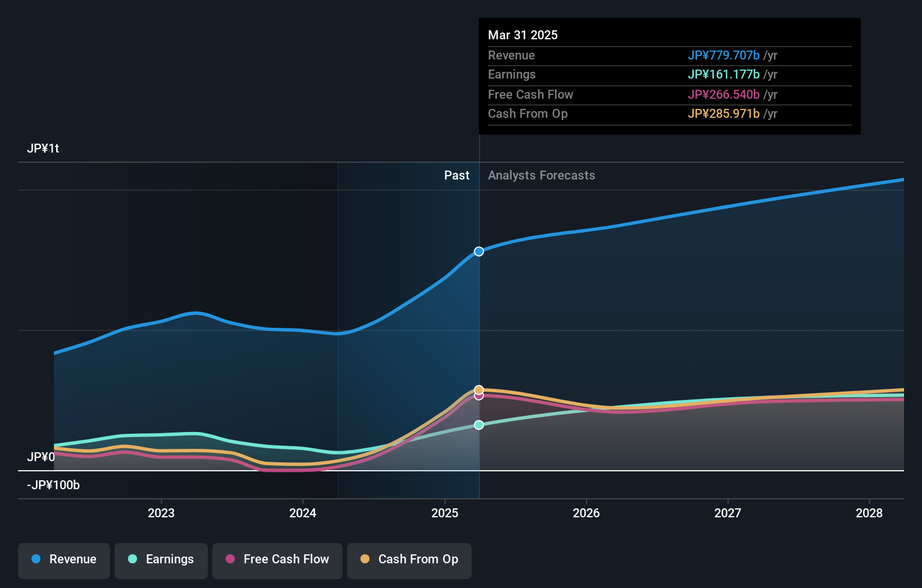Click the JP¥0 y-axis label

(x=41, y=457)
